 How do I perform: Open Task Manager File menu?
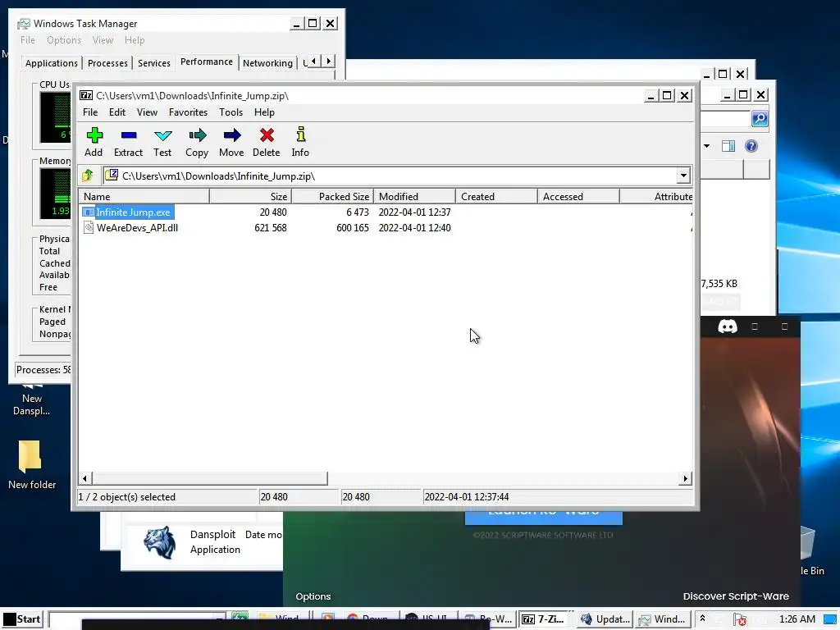pos(27,40)
